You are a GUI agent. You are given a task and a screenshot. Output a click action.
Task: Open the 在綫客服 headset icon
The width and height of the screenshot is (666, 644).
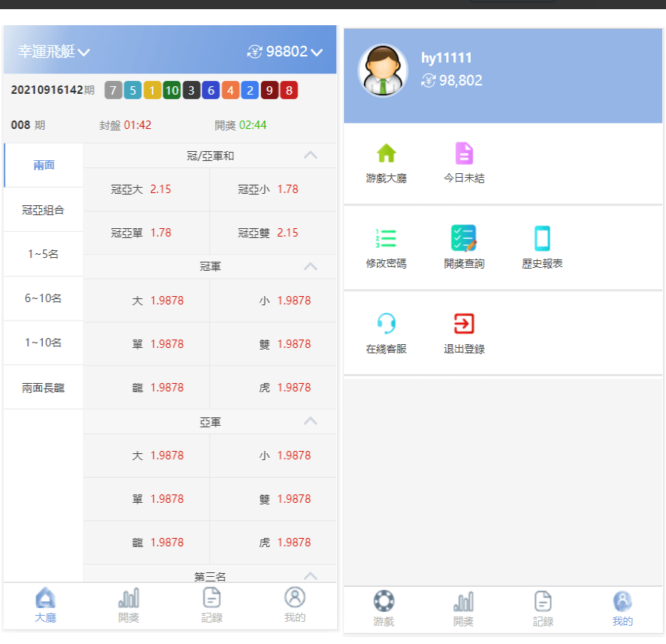[386, 324]
